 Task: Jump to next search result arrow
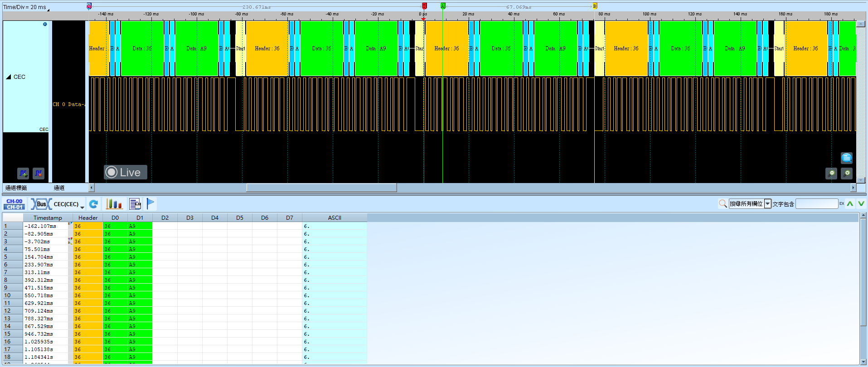point(861,204)
